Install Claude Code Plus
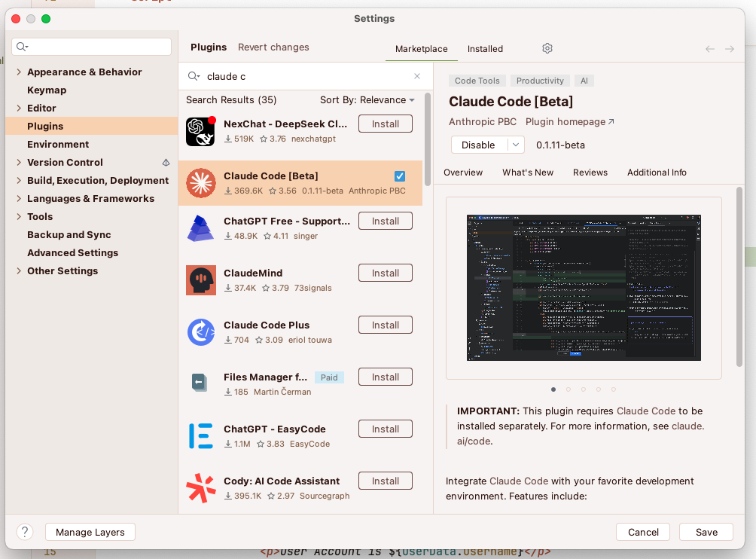The width and height of the screenshot is (756, 559). (x=386, y=325)
